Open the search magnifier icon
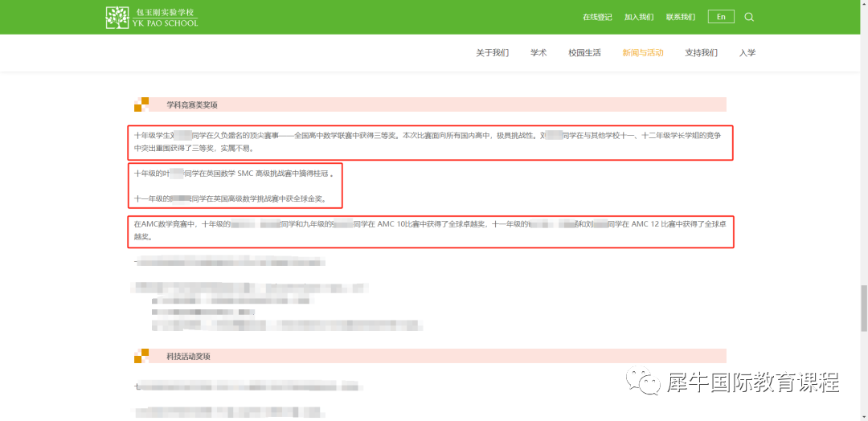Screen dimensions: 868x421 point(749,17)
